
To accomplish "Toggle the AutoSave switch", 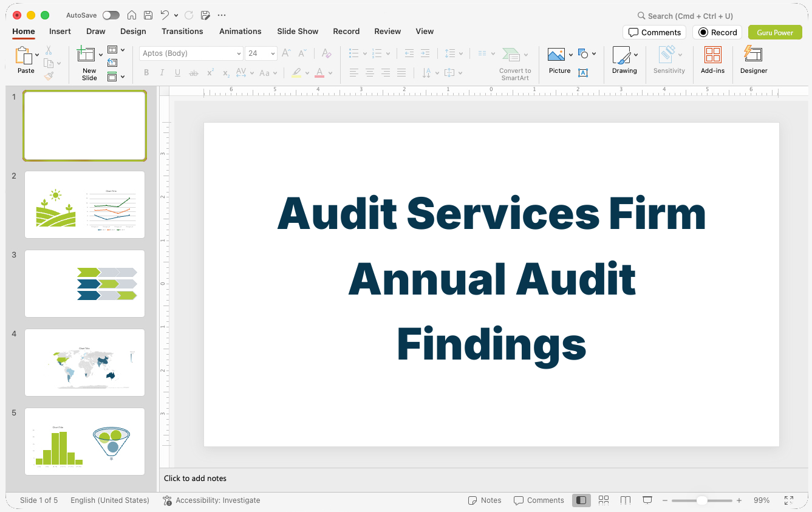I will [111, 15].
